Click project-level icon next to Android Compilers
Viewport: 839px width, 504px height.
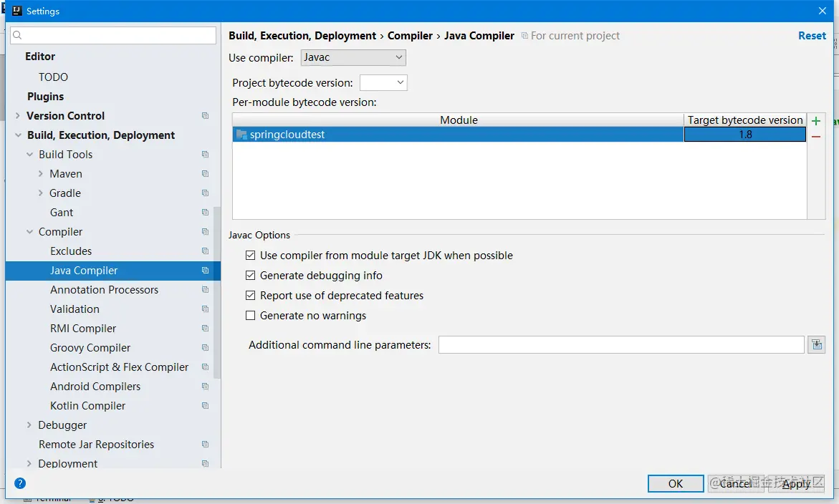(x=205, y=386)
